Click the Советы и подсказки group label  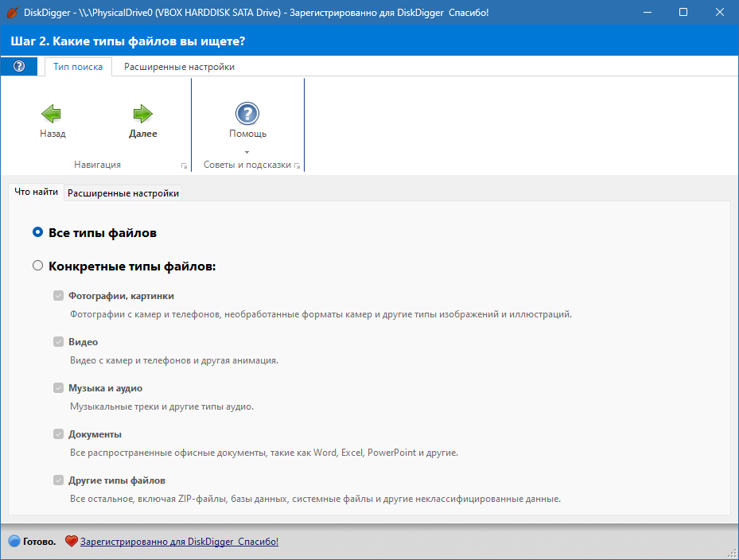click(x=247, y=165)
